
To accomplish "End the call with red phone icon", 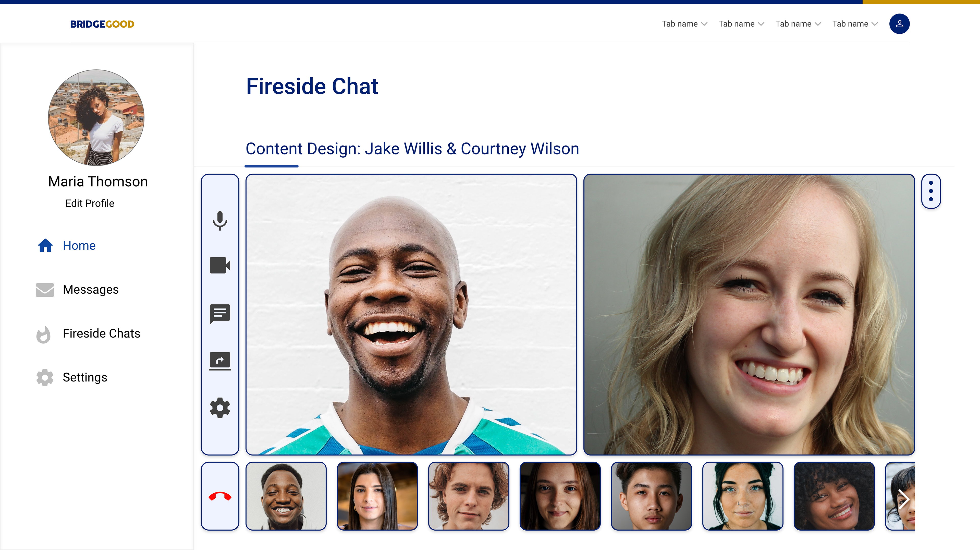I will (x=220, y=496).
